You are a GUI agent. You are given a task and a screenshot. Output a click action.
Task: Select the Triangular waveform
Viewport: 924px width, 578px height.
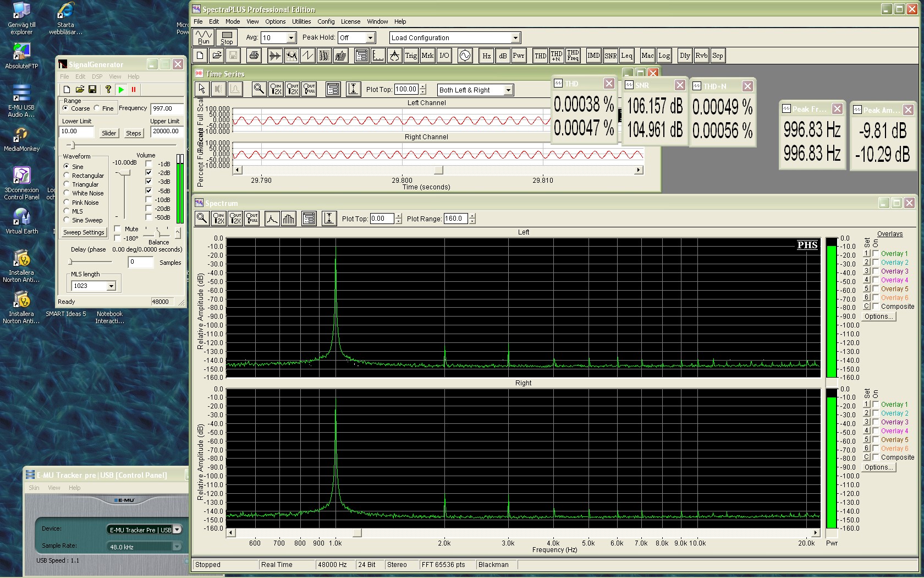click(x=67, y=184)
